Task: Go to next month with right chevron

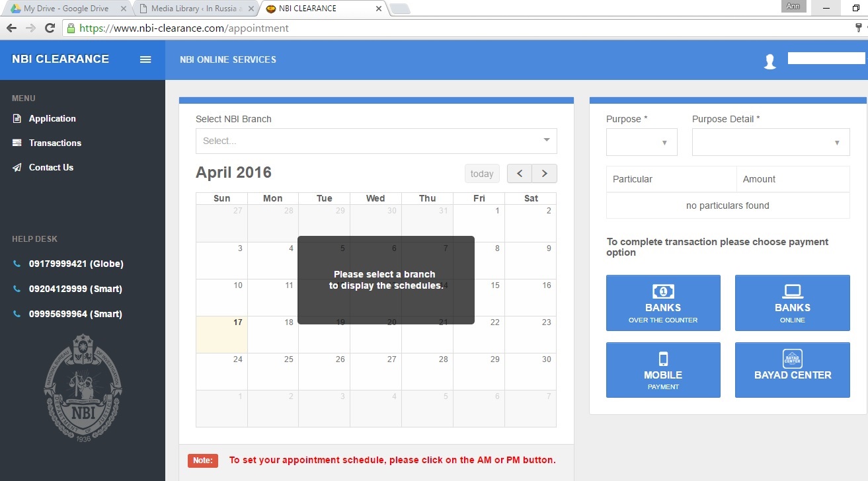Action: point(545,173)
